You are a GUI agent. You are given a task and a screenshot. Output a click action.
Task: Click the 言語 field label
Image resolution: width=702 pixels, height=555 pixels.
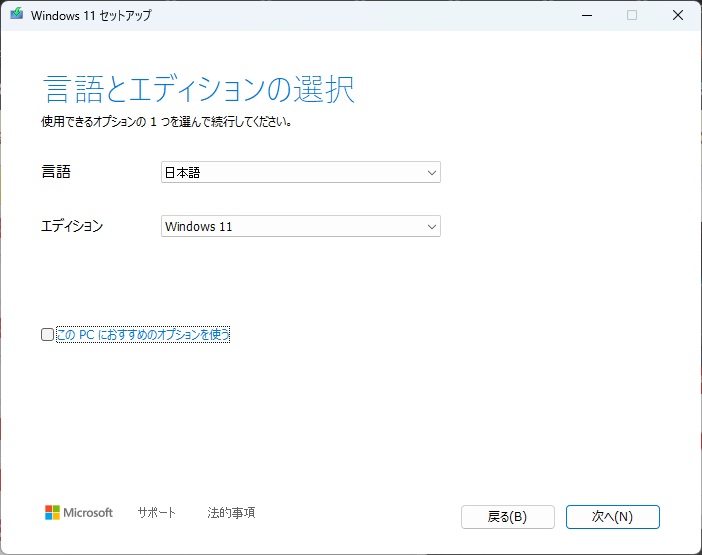pyautogui.click(x=56, y=172)
